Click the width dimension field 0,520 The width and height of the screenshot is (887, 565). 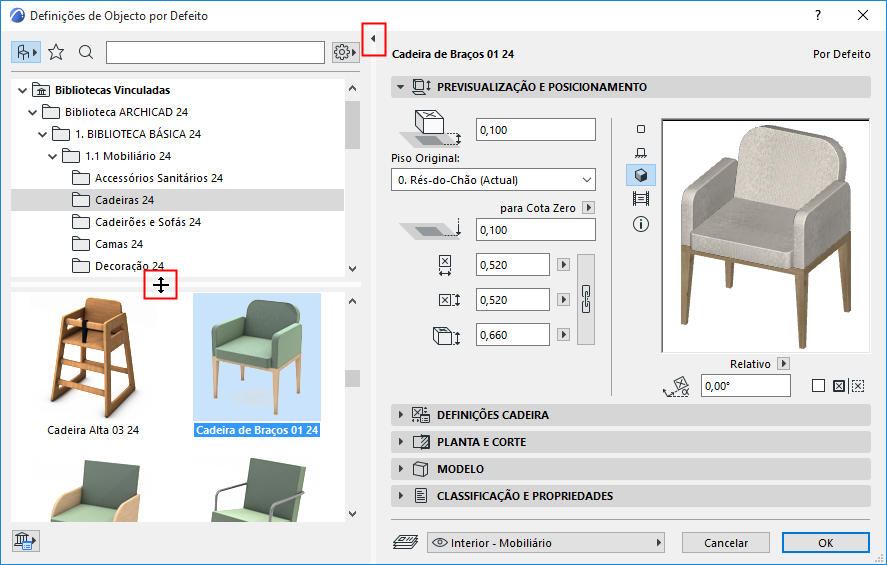click(x=513, y=265)
